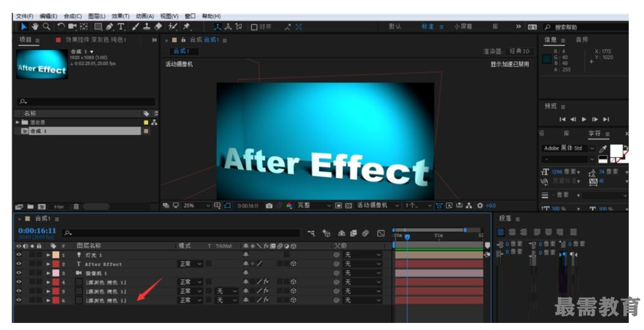Screen dimensions: 644x330
Task: Switch to the 标准 workspace
Action: click(x=428, y=26)
